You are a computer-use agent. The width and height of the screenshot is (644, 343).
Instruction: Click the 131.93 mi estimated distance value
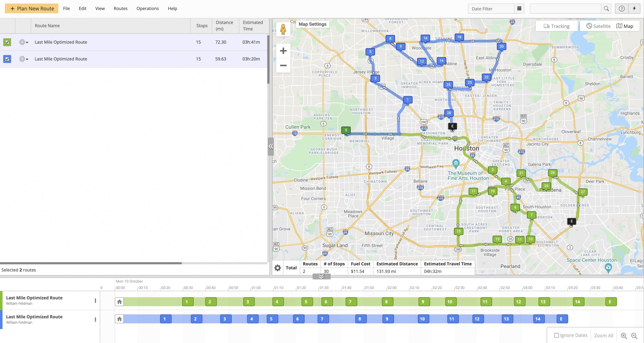[x=386, y=271]
